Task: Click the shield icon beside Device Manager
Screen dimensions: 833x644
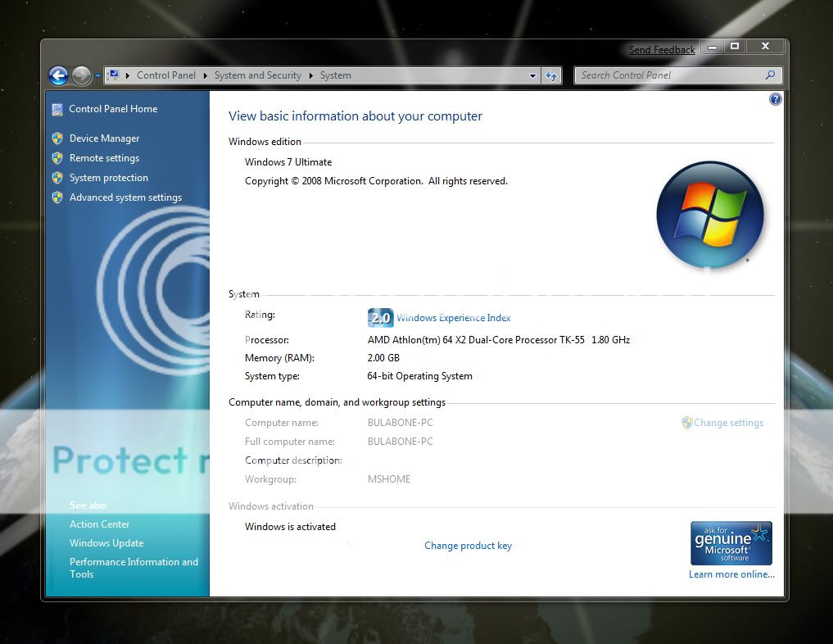Action: click(x=57, y=138)
